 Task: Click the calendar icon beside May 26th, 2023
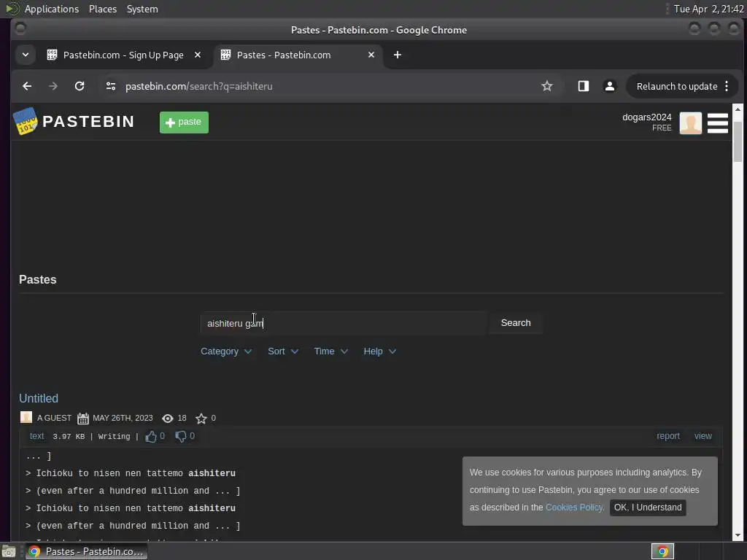pos(83,418)
